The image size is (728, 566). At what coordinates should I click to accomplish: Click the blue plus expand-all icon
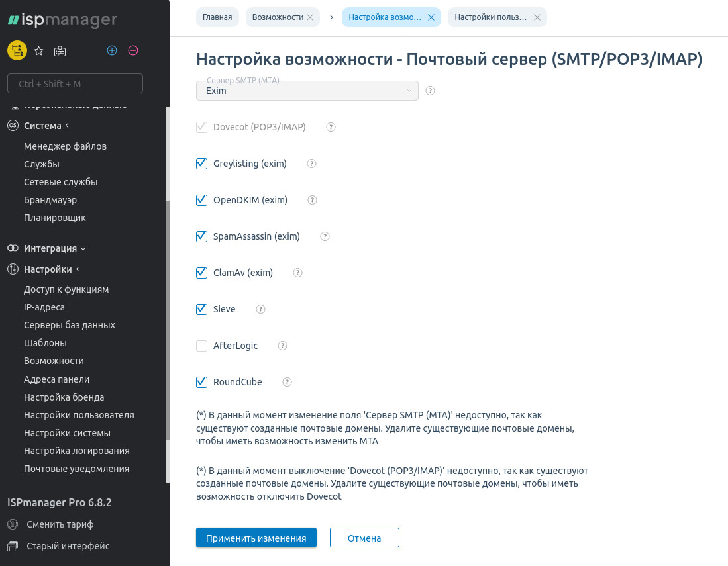pyautogui.click(x=112, y=50)
